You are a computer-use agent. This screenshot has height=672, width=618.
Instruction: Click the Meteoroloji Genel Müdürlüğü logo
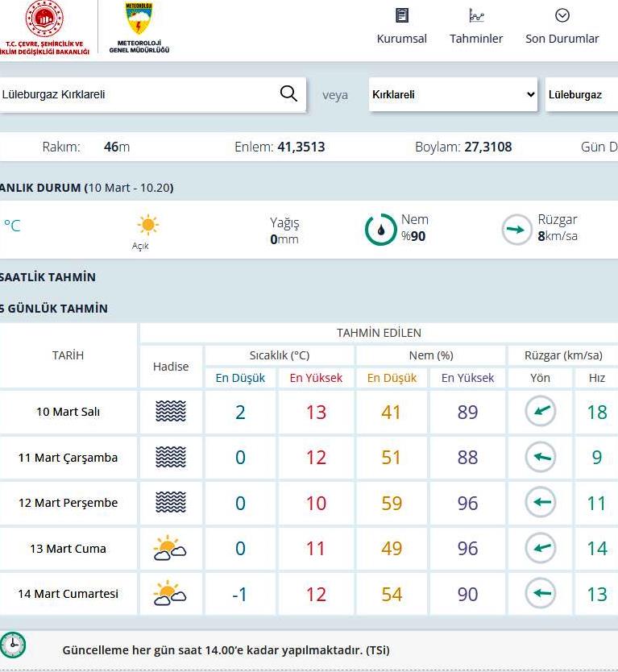coord(139,27)
